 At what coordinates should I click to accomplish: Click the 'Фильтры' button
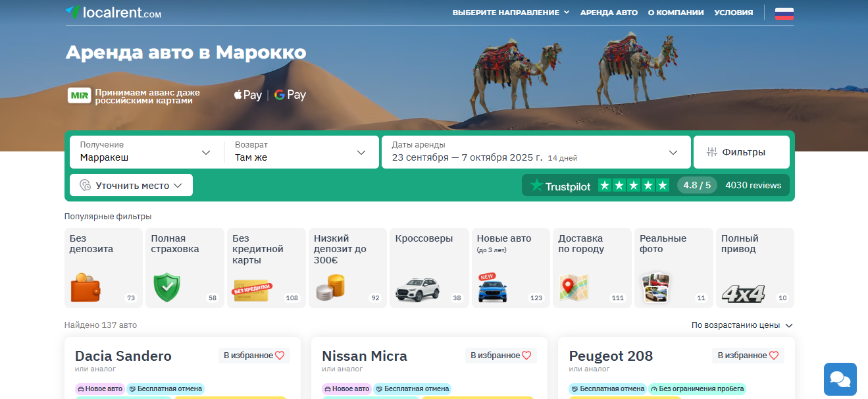pos(741,152)
